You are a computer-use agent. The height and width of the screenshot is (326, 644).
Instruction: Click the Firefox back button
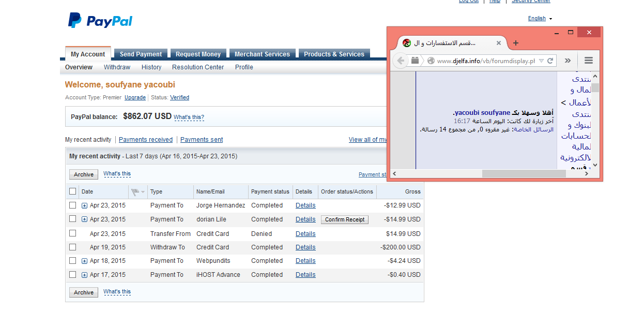click(x=401, y=61)
